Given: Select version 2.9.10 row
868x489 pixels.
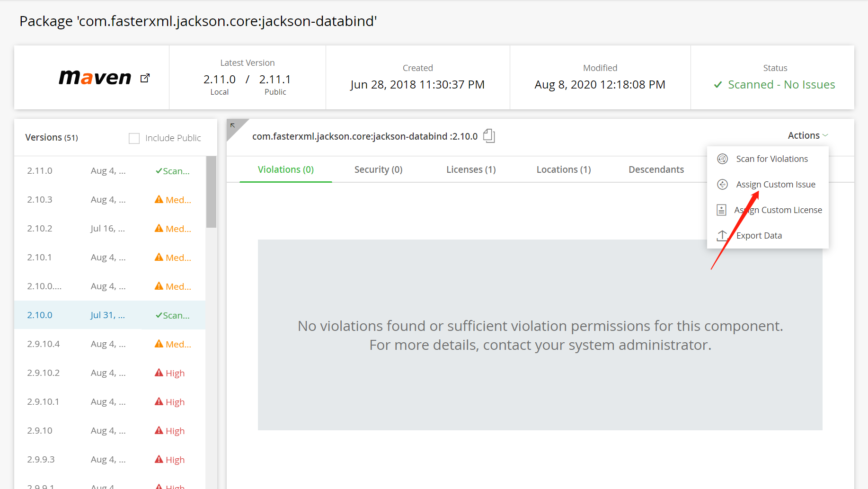Looking at the screenshot, I should coord(110,431).
